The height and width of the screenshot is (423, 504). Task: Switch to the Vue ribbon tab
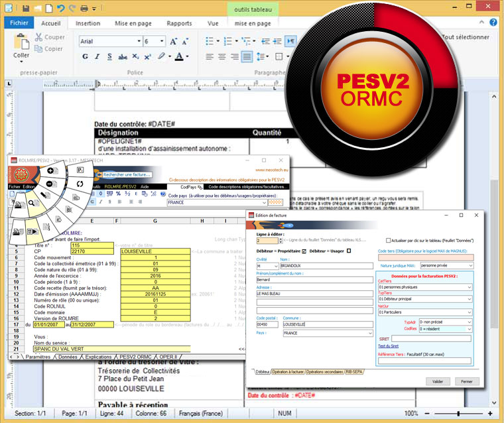click(213, 23)
